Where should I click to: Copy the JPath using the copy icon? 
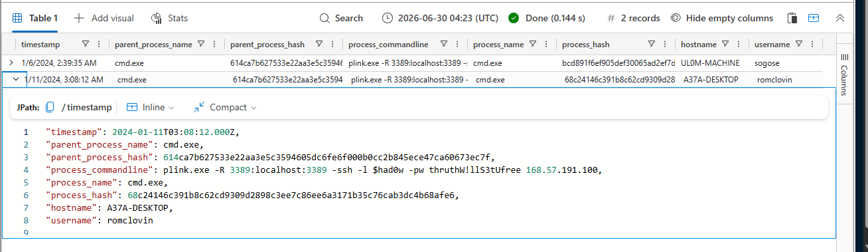(50, 107)
